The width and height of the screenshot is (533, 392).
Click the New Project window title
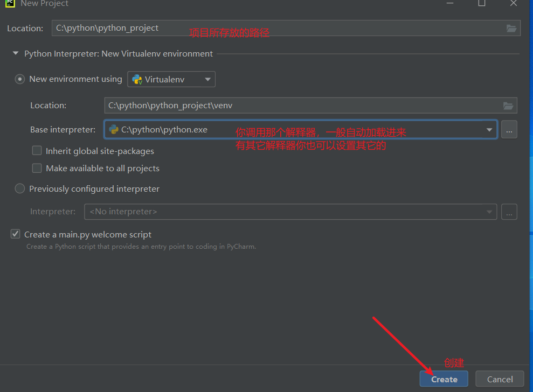click(x=45, y=3)
